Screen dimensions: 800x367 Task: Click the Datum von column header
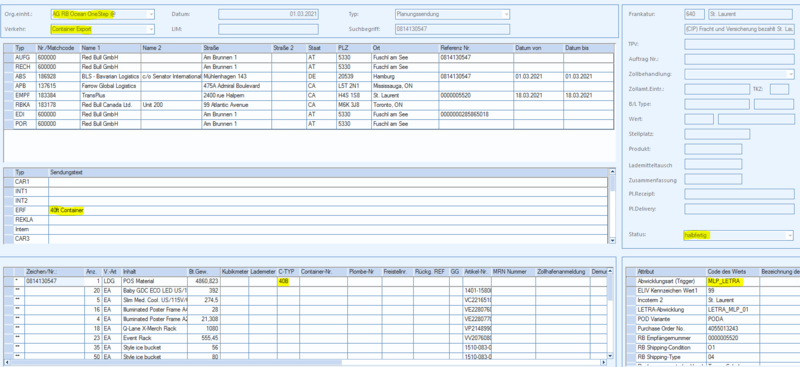538,48
